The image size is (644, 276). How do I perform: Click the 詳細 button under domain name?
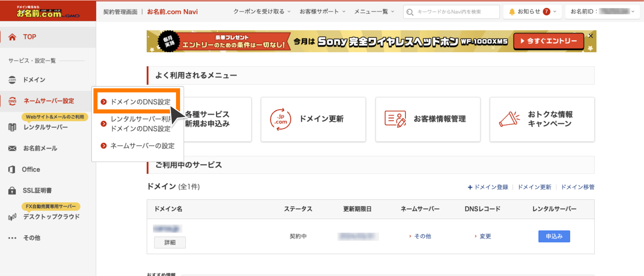[x=170, y=242]
